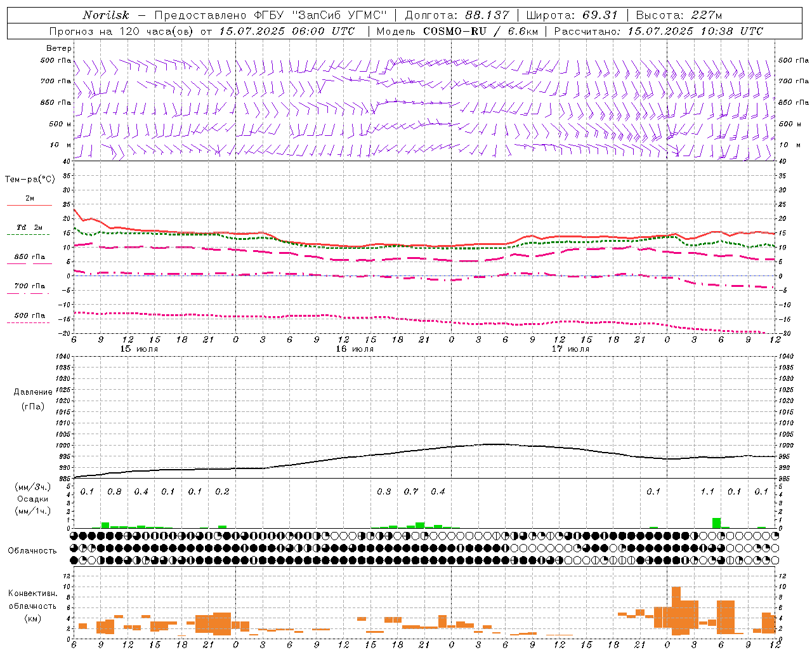The width and height of the screenshot is (812, 650).
Task: Click the 17 июля date label
Action: pos(570,348)
